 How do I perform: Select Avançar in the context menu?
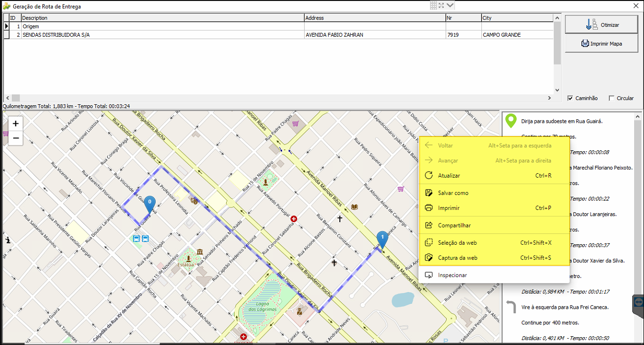[x=494, y=161]
